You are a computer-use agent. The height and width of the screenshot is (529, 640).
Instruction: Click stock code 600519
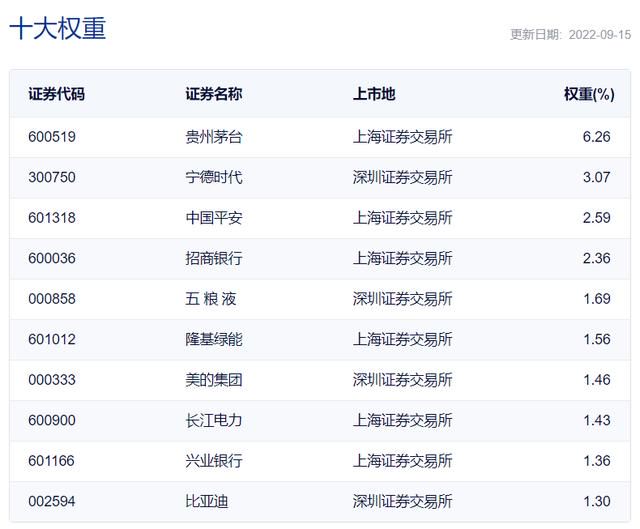coord(52,137)
